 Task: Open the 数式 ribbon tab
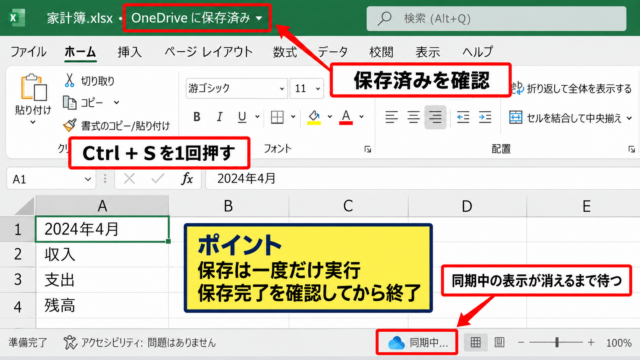pyautogui.click(x=284, y=52)
